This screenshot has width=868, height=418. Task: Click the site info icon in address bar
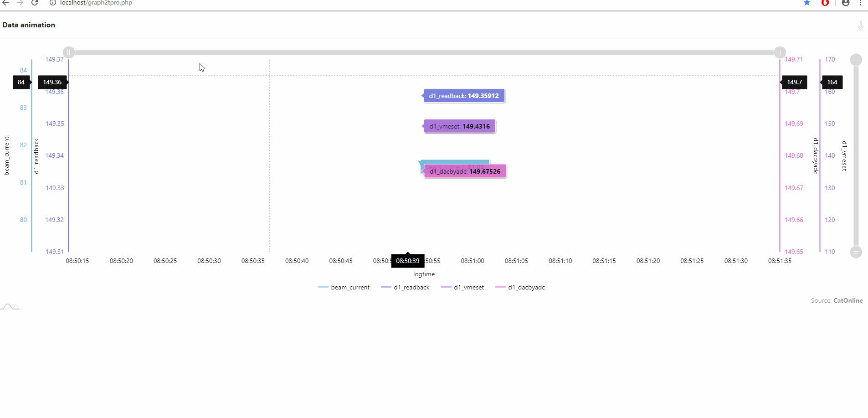52,3
